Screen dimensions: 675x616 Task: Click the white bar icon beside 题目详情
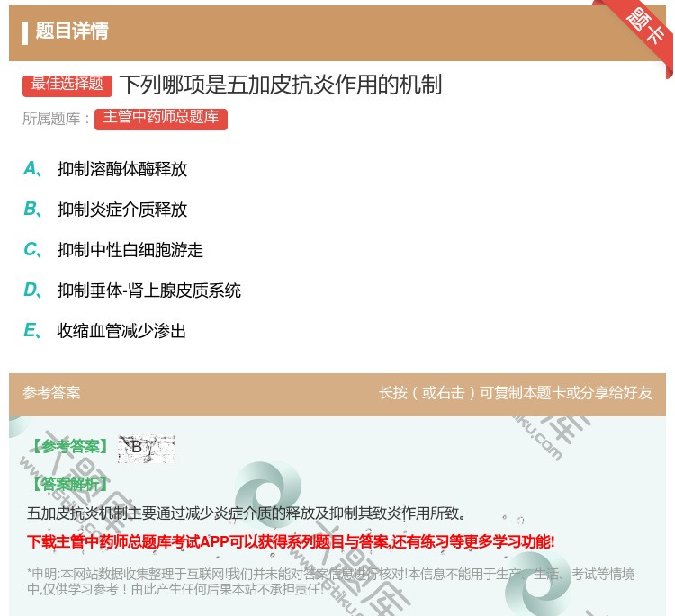[x=25, y=31]
